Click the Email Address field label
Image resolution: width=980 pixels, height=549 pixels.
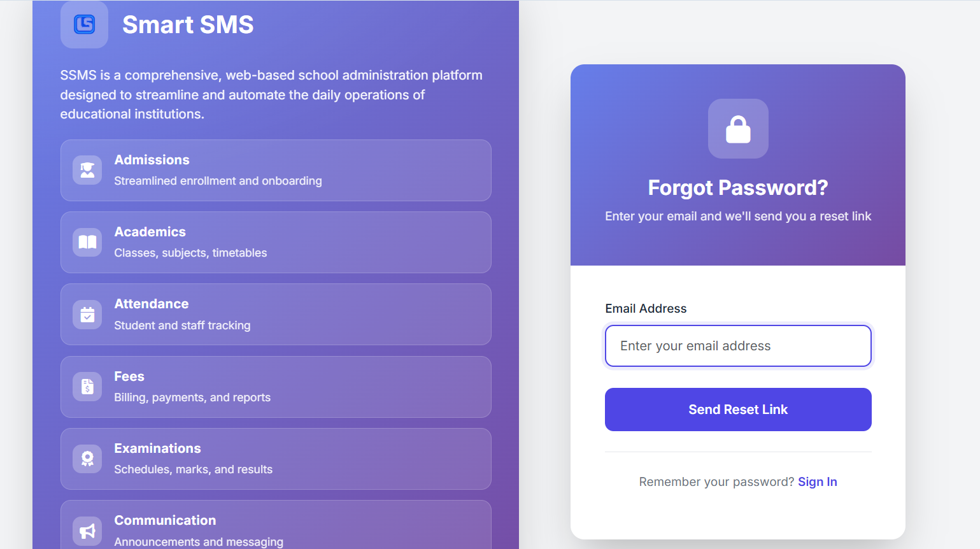pos(646,309)
